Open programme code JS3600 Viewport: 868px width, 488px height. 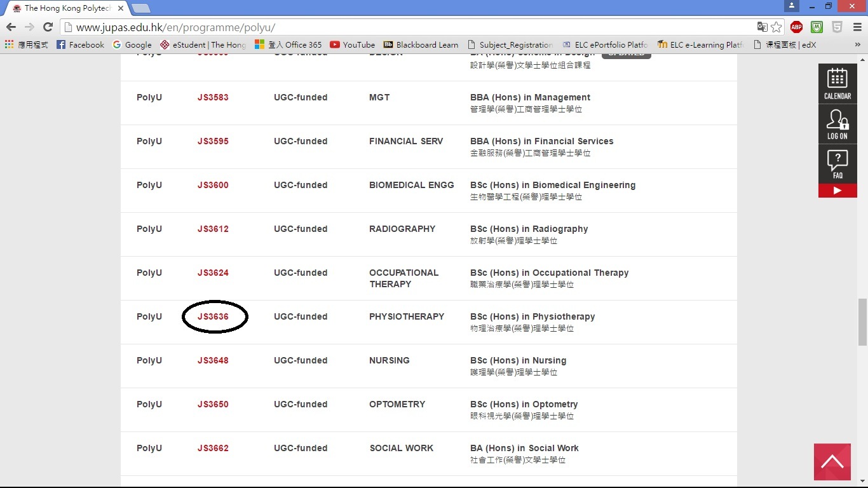213,185
